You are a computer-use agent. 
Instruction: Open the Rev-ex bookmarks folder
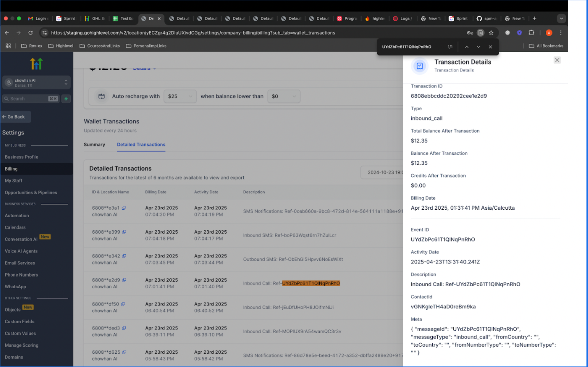(x=32, y=46)
